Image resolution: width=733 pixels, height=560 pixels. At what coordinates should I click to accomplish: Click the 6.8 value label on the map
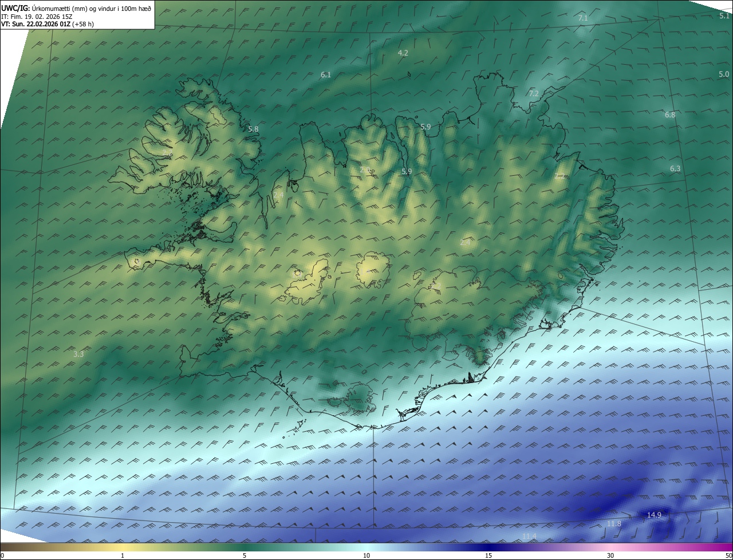[670, 115]
